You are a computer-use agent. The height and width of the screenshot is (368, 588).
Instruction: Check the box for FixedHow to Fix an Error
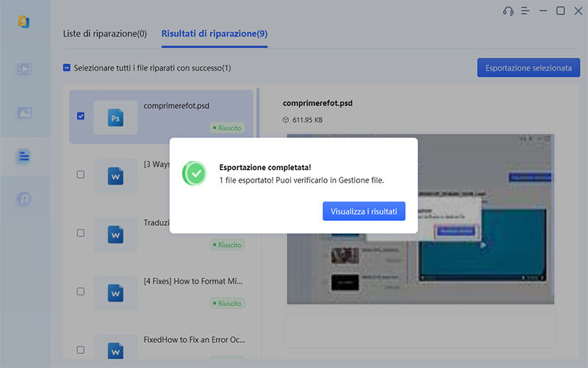[81, 350]
